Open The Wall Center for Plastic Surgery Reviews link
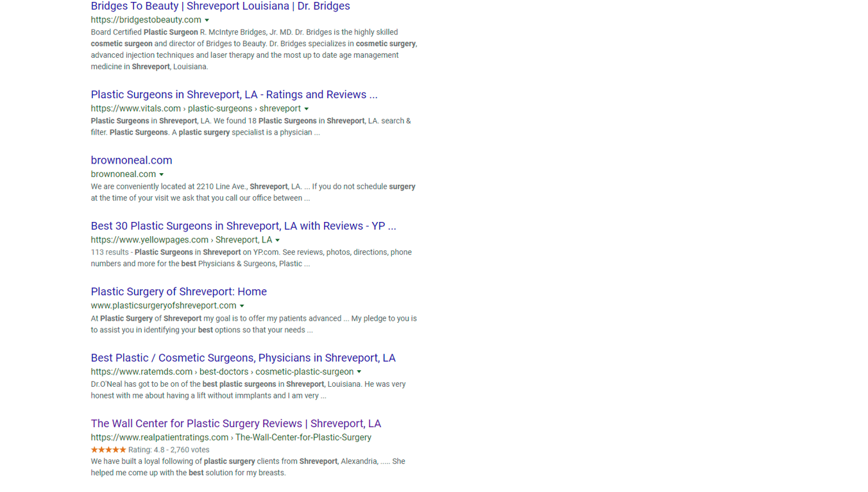This screenshot has width=868, height=492. point(235,423)
